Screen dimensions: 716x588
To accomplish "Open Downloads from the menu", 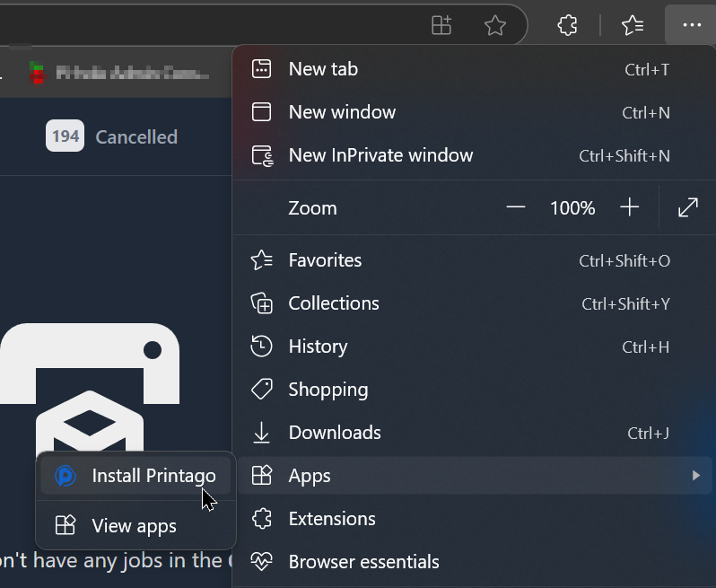I will 335,433.
